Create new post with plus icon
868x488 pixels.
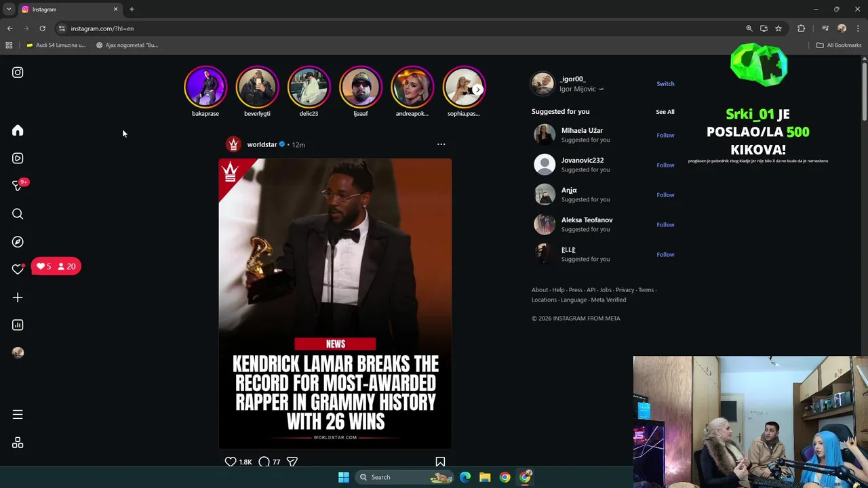(x=18, y=298)
